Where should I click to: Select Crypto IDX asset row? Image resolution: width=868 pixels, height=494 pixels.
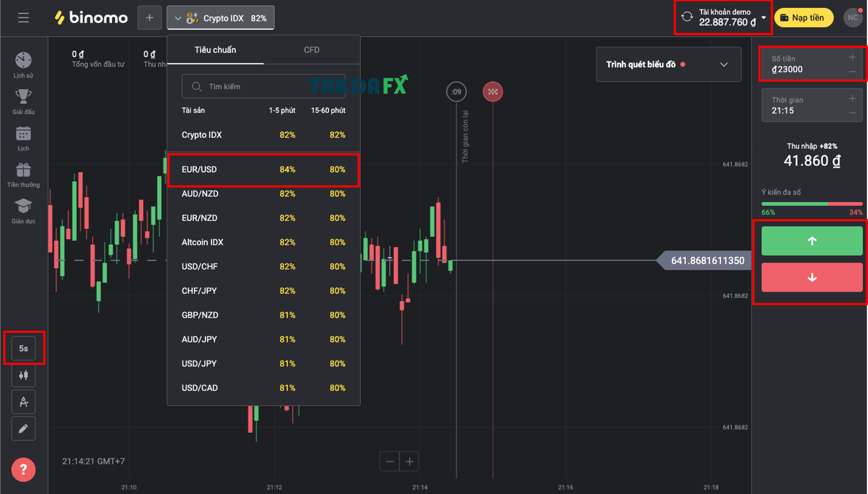pyautogui.click(x=263, y=135)
